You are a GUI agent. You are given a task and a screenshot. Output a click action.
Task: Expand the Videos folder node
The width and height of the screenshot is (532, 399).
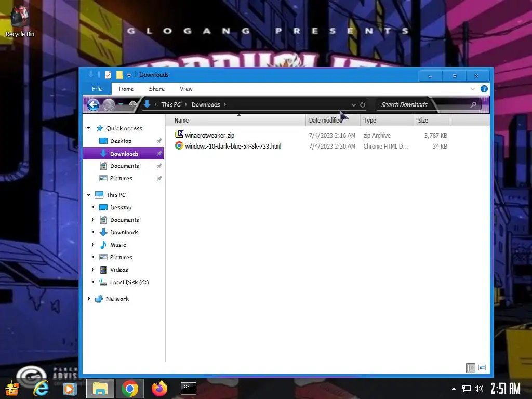[93, 270]
